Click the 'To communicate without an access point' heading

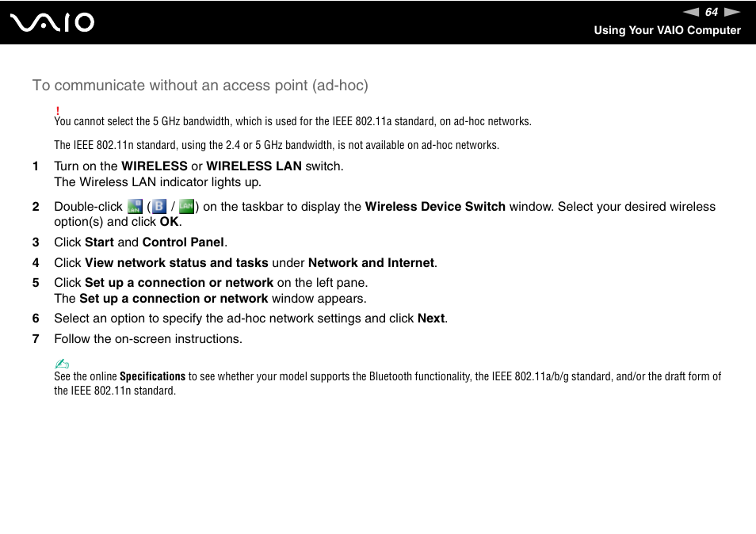click(200, 85)
